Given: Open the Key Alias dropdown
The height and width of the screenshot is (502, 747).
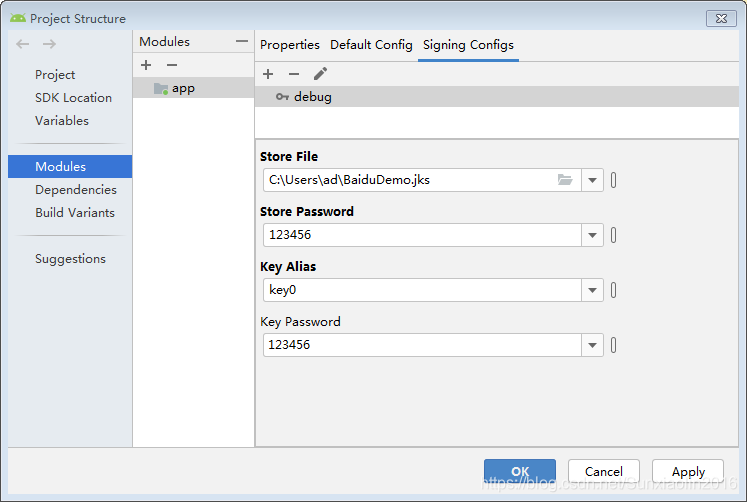Looking at the screenshot, I should click(592, 290).
